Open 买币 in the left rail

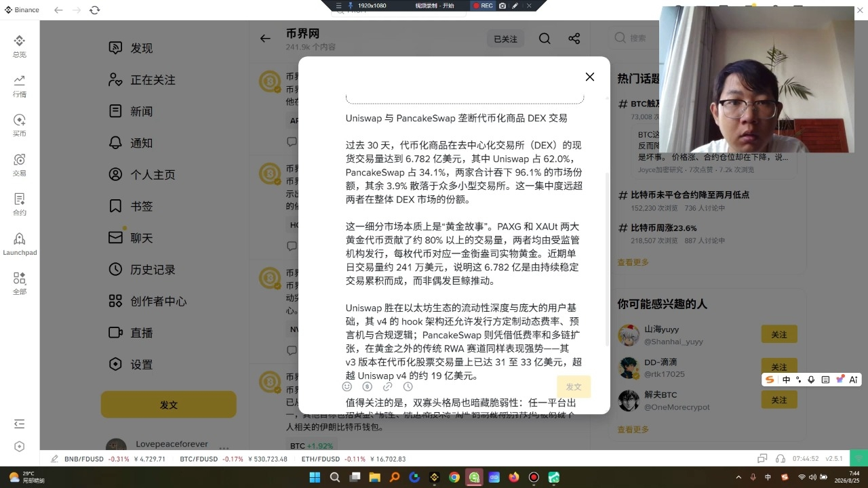[x=20, y=125]
